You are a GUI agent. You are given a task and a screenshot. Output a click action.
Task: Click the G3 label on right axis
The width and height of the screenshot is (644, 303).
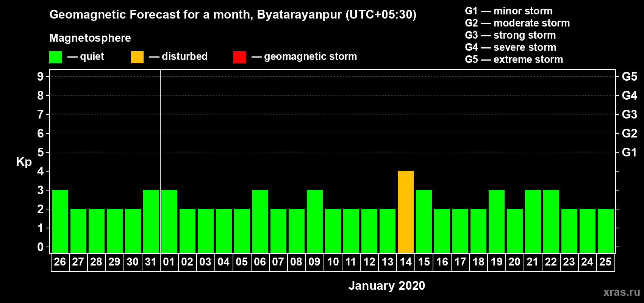tap(630, 114)
